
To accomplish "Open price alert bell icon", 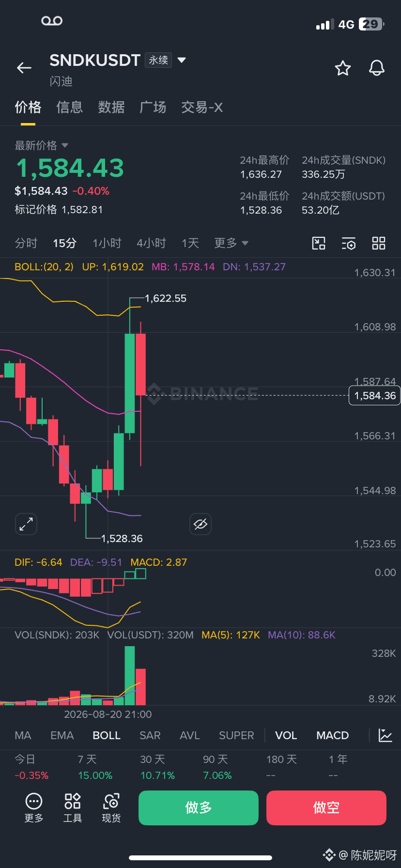I will [377, 68].
